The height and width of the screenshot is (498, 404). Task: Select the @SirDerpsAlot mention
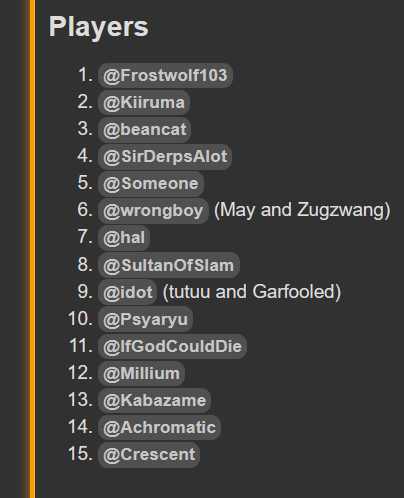pos(165,157)
